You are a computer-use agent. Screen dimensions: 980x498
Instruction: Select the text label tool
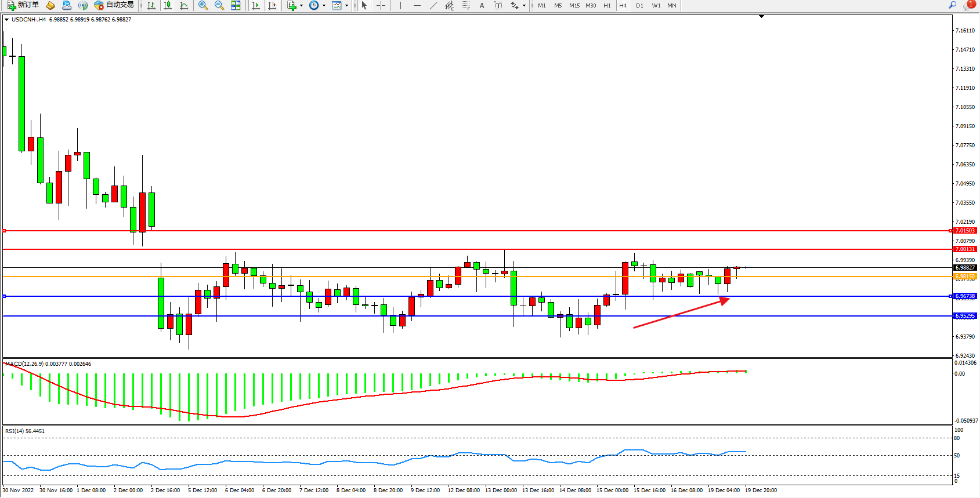coord(498,5)
